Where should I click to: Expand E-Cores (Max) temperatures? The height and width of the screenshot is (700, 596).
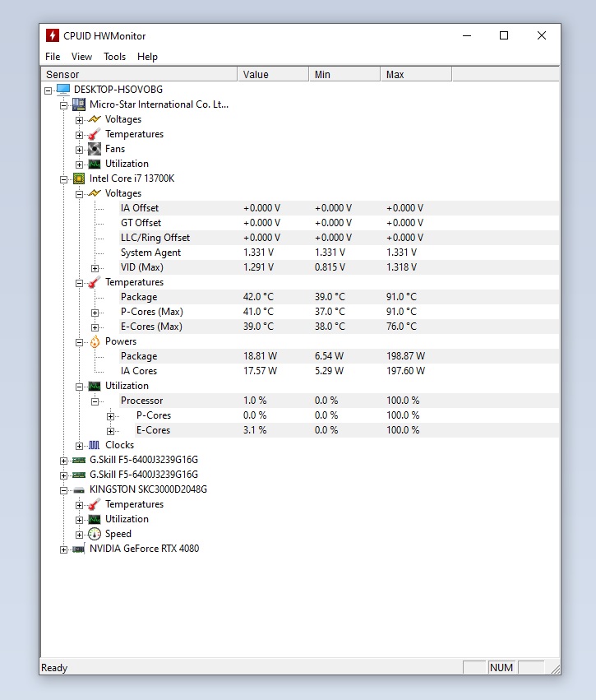click(x=95, y=327)
